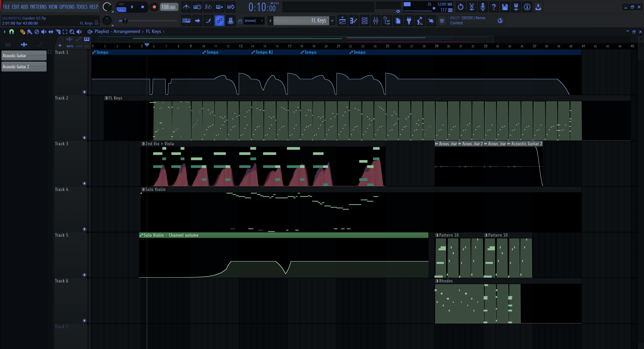Image resolution: width=644 pixels, height=349 pixels.
Task: Open the FL Keys clip menu on Track 2
Action: point(106,98)
